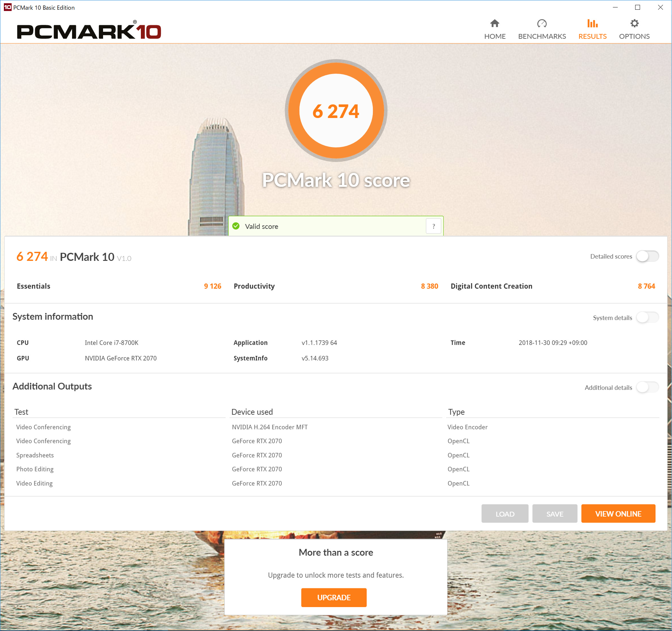
Task: Minimize the PCMark 10 window
Action: (615, 7)
